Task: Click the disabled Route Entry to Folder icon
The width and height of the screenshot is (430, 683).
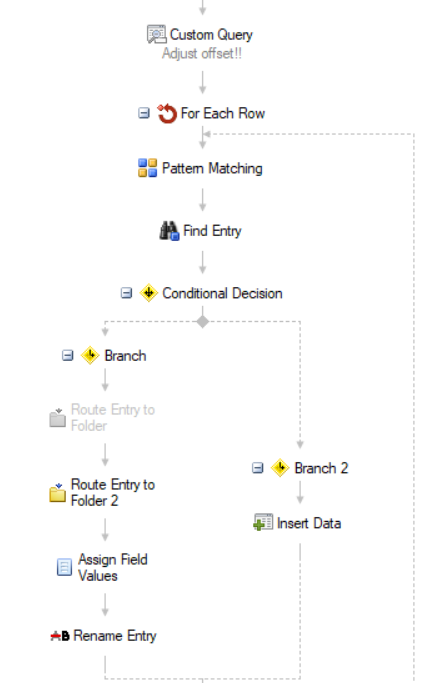Action: [x=58, y=418]
